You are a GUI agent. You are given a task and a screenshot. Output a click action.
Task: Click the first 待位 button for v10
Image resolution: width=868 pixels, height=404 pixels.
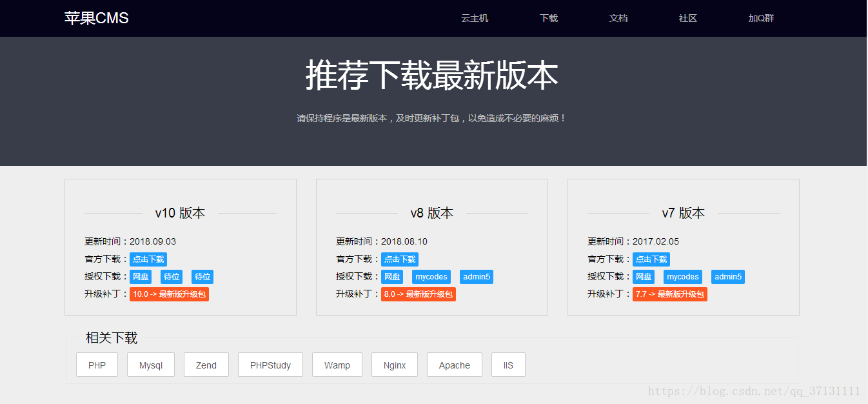tap(172, 276)
